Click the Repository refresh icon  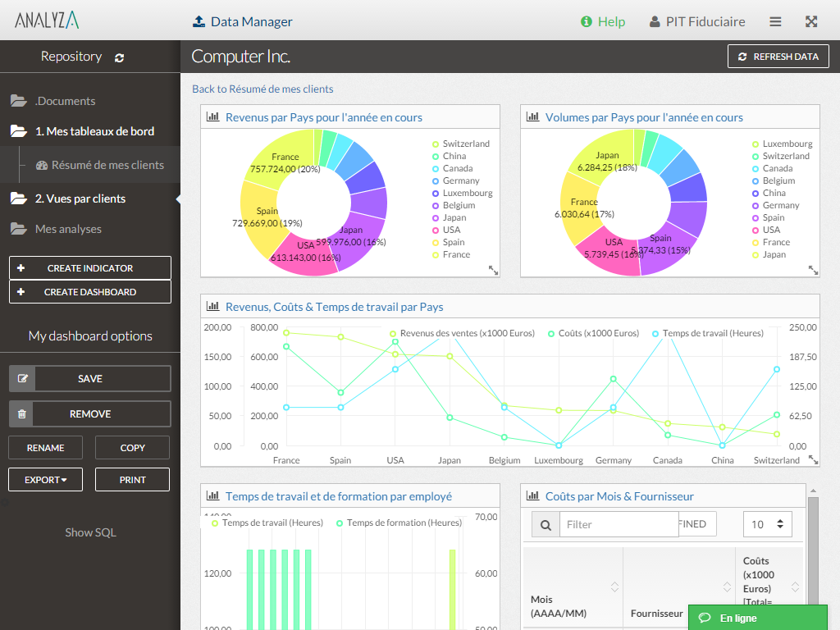[x=120, y=57]
